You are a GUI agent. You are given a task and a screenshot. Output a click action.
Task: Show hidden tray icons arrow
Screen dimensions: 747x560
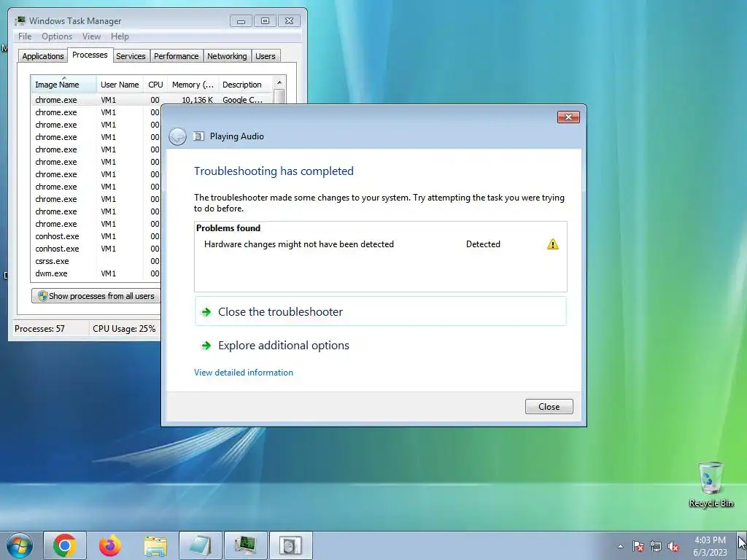pos(620,546)
